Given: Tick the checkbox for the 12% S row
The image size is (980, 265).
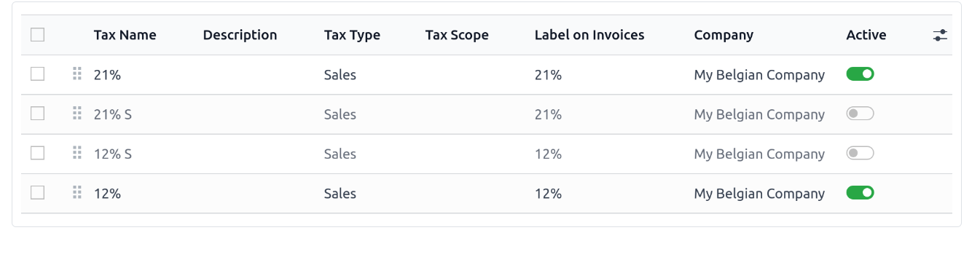Looking at the screenshot, I should pos(38,153).
